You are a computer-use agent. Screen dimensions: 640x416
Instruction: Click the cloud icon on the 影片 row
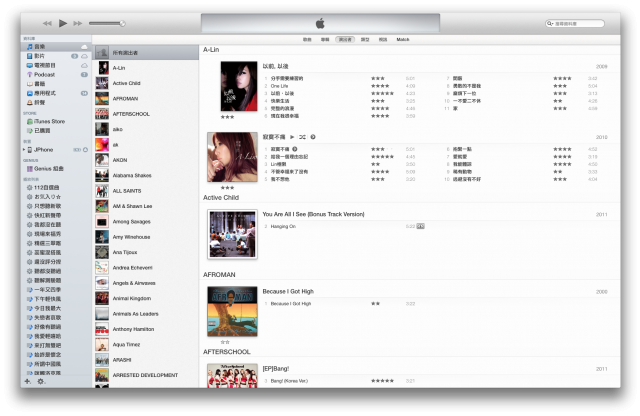[x=84, y=56]
